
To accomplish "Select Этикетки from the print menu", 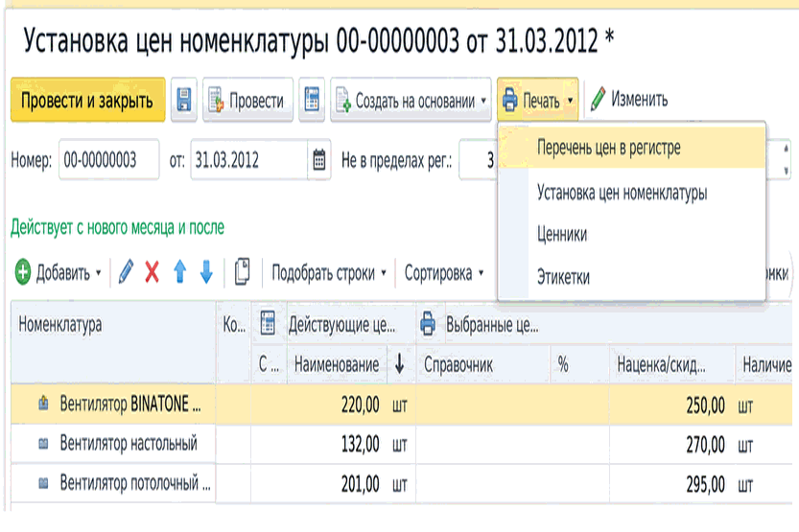I will (632, 277).
